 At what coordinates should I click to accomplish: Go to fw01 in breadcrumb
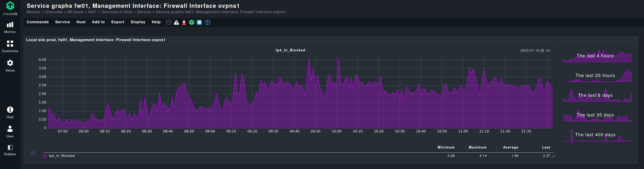pos(92,12)
